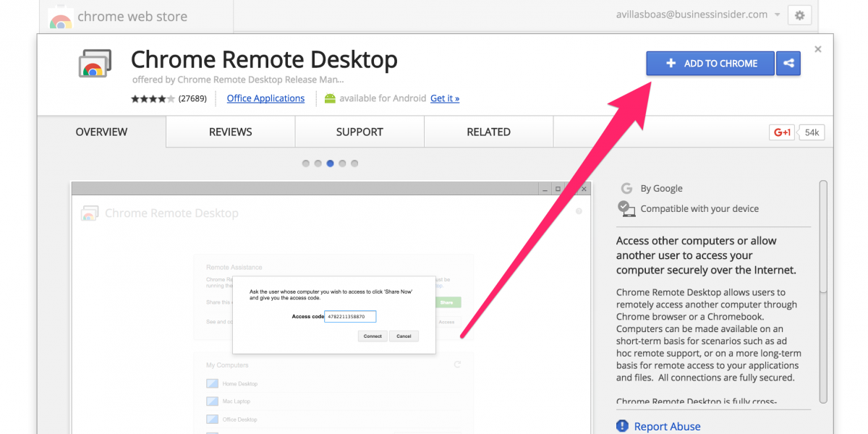
Task: Click the Compatible with your device icon
Action: click(x=626, y=208)
